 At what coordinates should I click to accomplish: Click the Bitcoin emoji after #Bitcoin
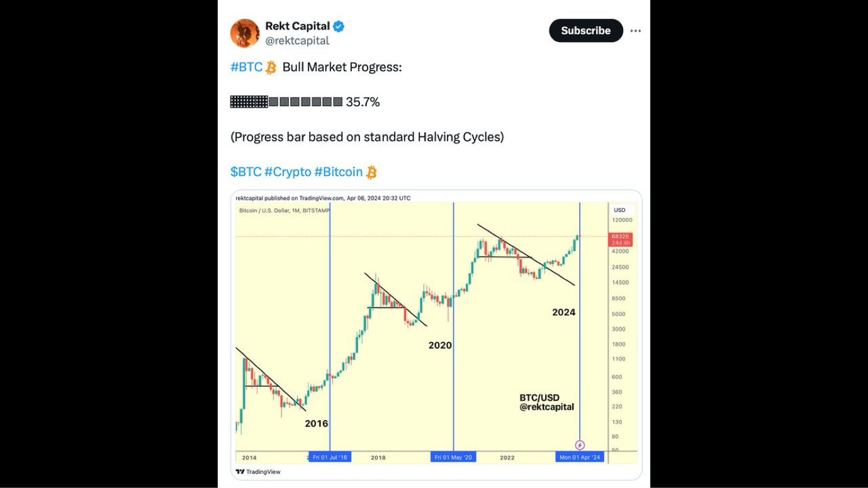tap(371, 172)
